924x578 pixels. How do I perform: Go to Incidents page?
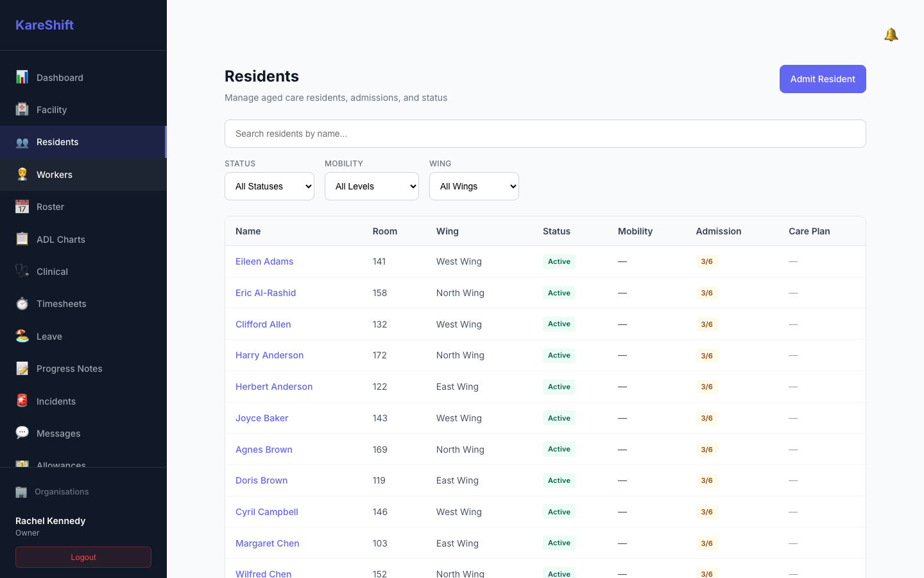(x=83, y=401)
